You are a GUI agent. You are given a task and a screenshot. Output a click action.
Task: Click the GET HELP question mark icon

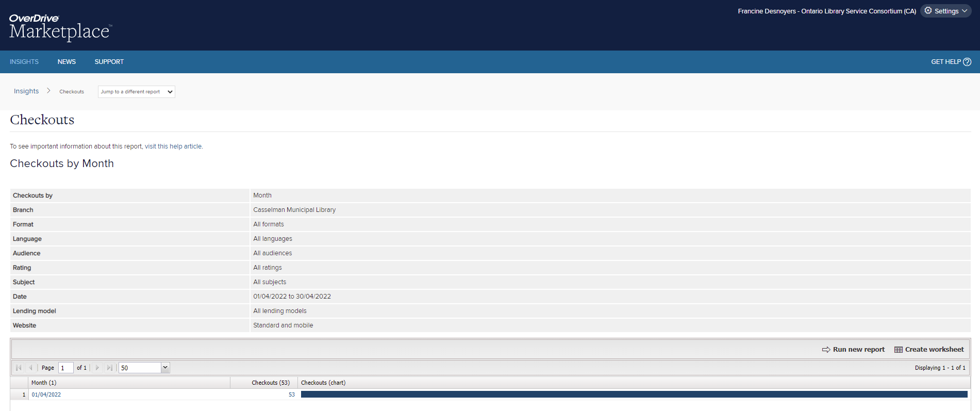tap(967, 62)
